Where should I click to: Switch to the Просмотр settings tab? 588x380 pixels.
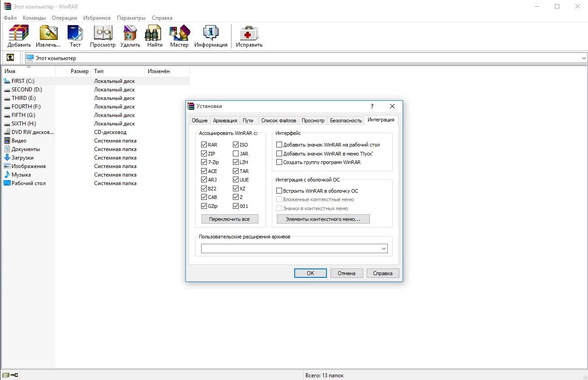(x=313, y=121)
